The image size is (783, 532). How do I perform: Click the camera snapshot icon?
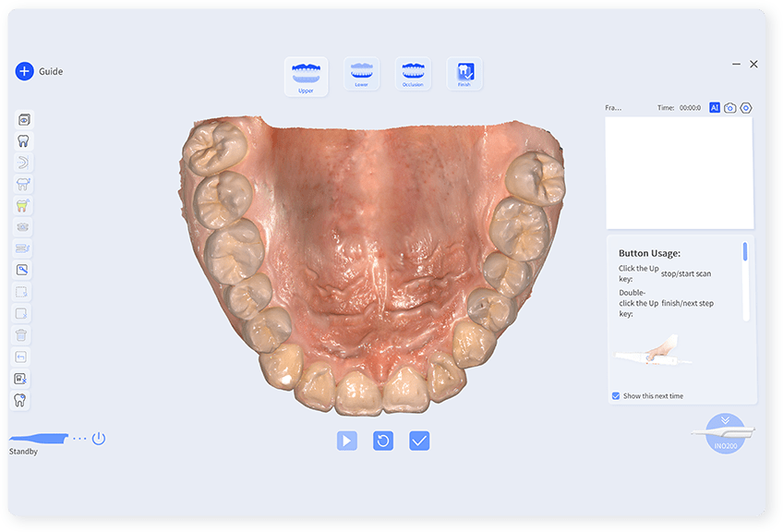(x=730, y=108)
